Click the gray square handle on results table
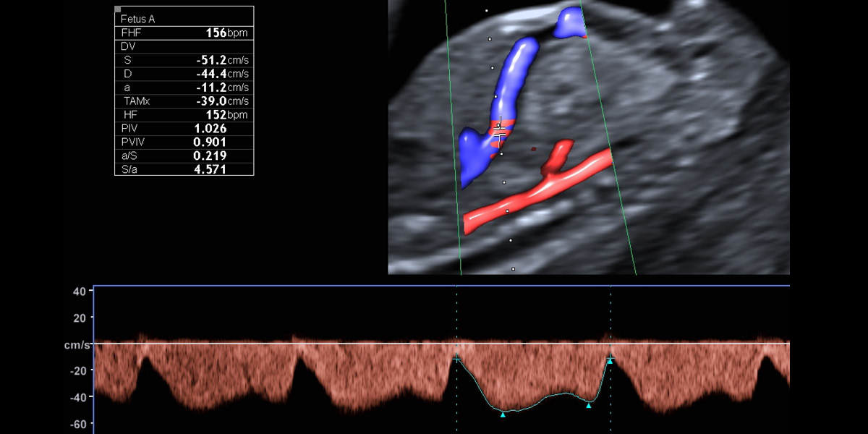 point(118,9)
